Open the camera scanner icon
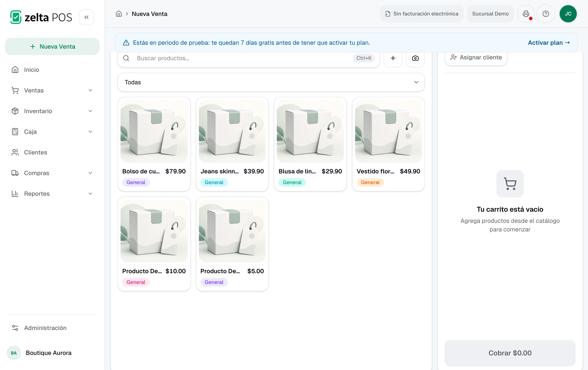Image resolution: width=588 pixels, height=370 pixels. click(x=415, y=58)
